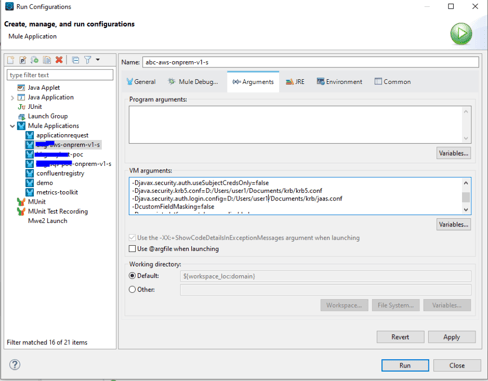Click the useSubjectCredsOnly=false argument line
This screenshot has width=488, height=381.
(x=200, y=183)
